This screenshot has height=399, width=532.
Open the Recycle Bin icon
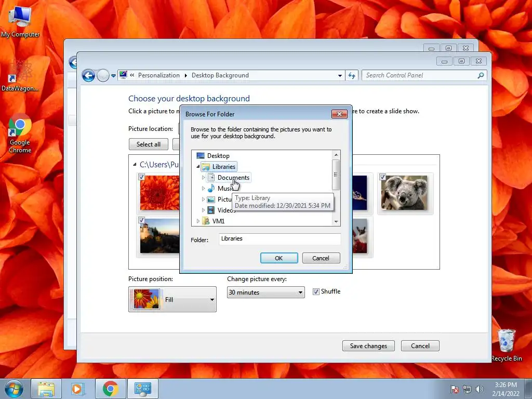click(x=507, y=345)
